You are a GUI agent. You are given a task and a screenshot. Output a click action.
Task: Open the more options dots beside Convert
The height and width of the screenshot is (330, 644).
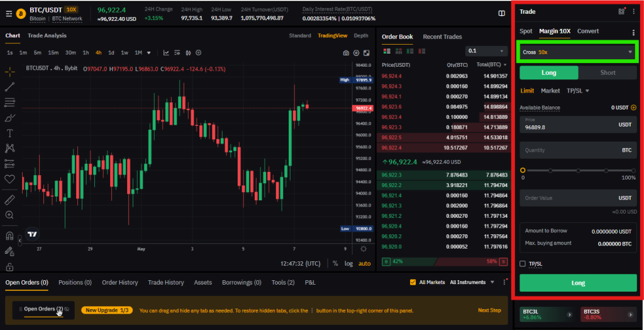(633, 33)
